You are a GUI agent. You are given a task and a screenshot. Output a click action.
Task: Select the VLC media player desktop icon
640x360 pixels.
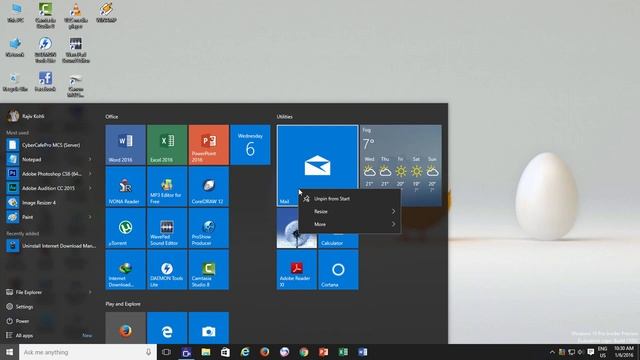click(76, 15)
